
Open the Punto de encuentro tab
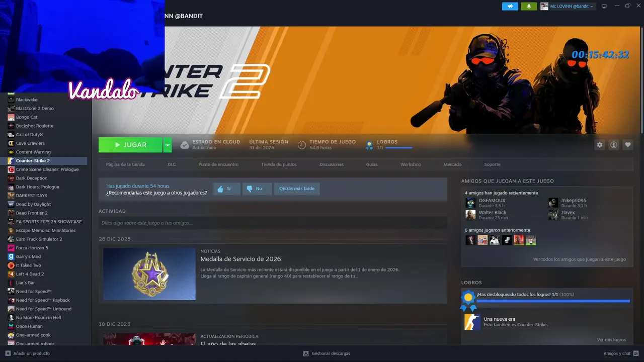pos(218,164)
